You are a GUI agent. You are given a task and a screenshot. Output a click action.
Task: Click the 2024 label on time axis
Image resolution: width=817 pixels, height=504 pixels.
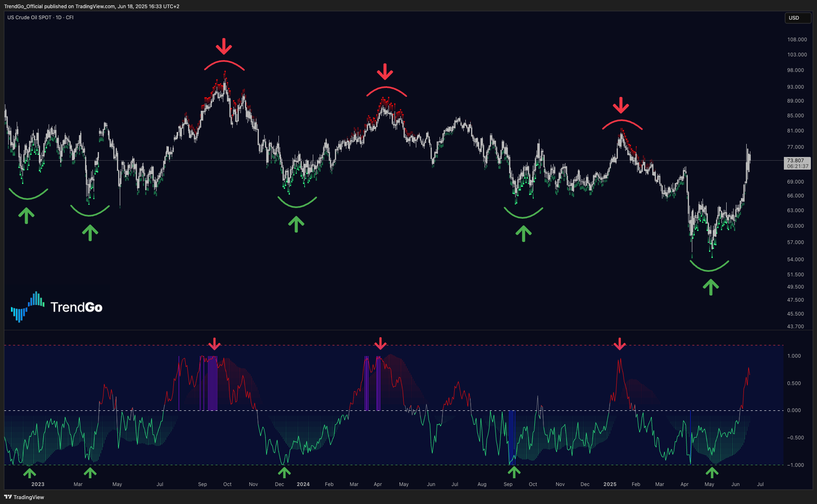point(303,484)
